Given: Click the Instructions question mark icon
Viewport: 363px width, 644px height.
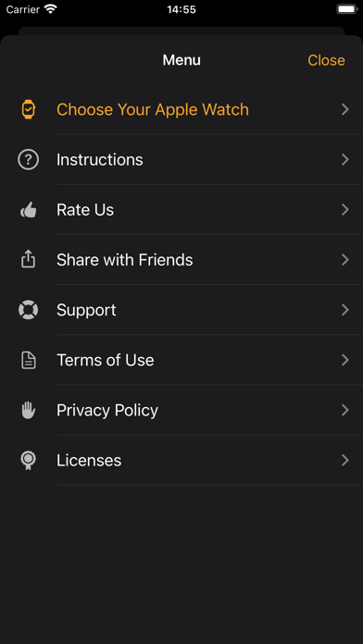Looking at the screenshot, I should tap(28, 160).
